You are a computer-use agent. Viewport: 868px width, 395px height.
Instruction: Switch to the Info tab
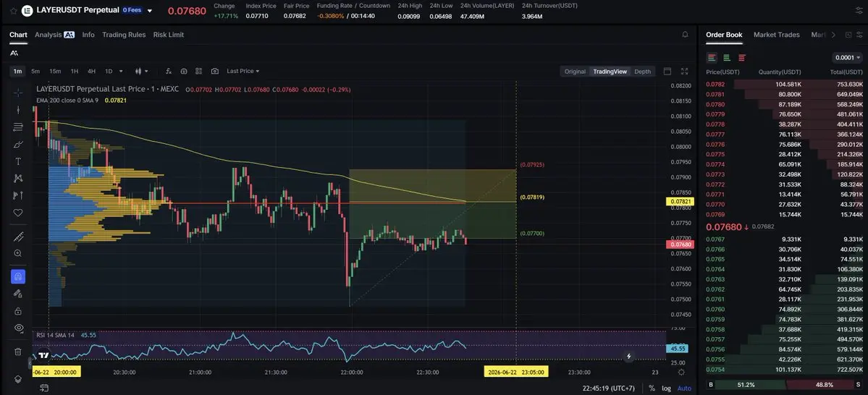coord(88,35)
